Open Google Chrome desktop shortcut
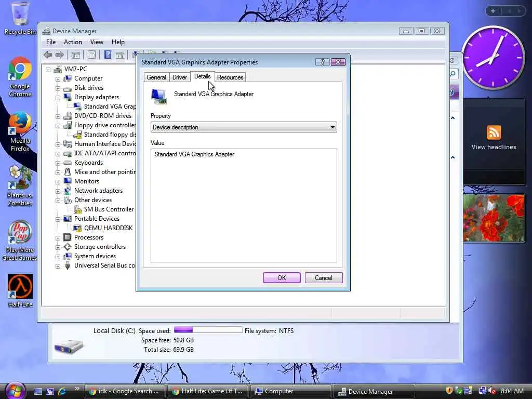The height and width of the screenshot is (399, 532). pyautogui.click(x=20, y=77)
